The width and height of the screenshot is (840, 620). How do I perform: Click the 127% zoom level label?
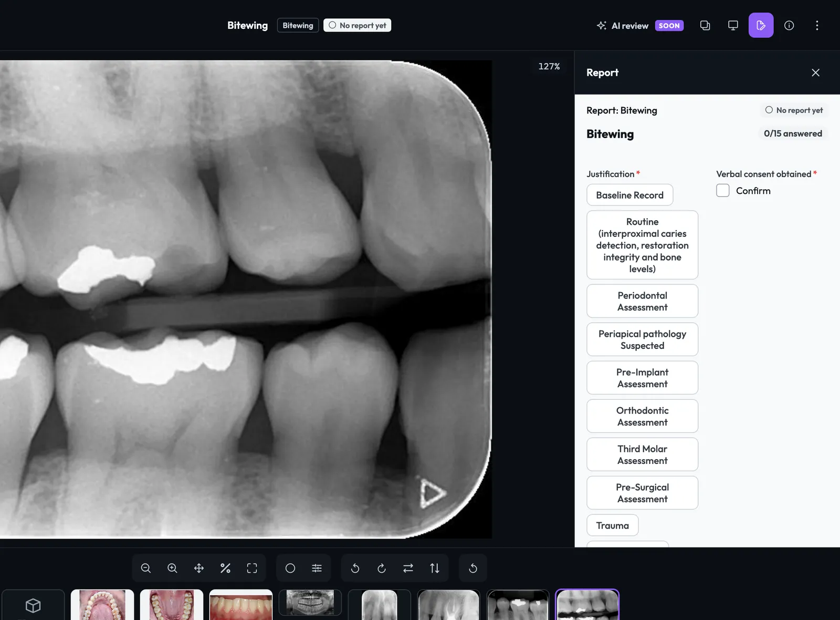[549, 66]
